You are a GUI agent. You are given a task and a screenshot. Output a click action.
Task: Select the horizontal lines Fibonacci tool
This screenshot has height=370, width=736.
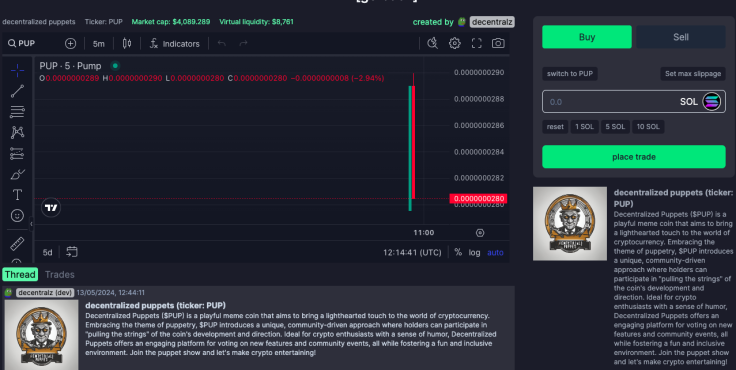click(x=17, y=112)
